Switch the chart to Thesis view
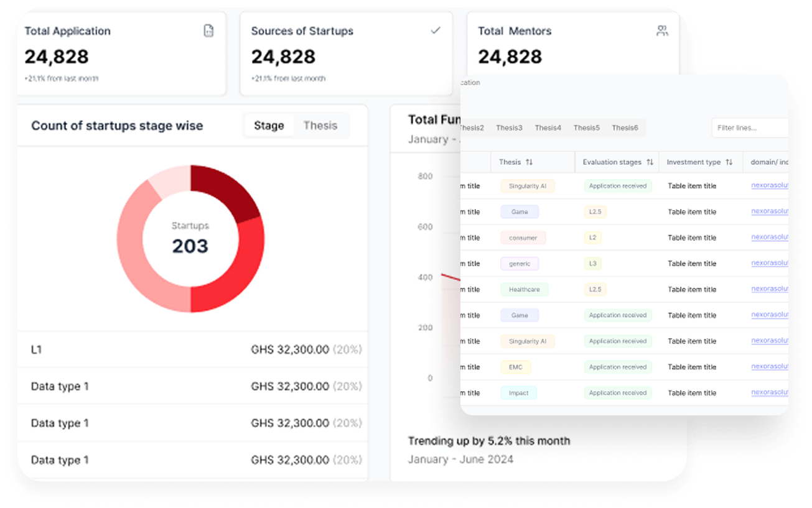Screen dimensions: 812x508 pos(321,125)
